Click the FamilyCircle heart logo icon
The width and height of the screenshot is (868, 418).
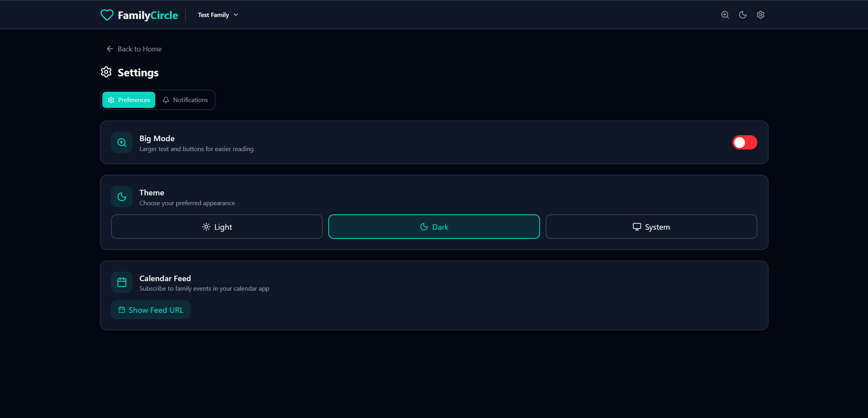coord(107,15)
